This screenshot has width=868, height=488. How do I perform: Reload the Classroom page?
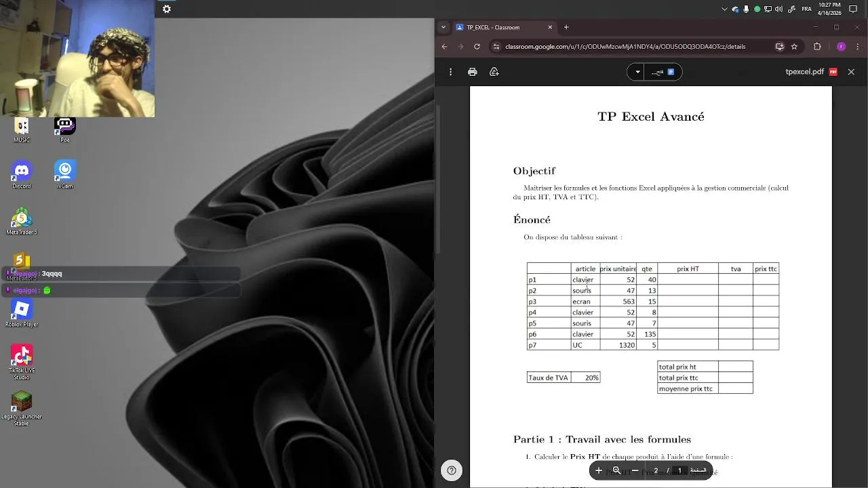click(x=477, y=47)
